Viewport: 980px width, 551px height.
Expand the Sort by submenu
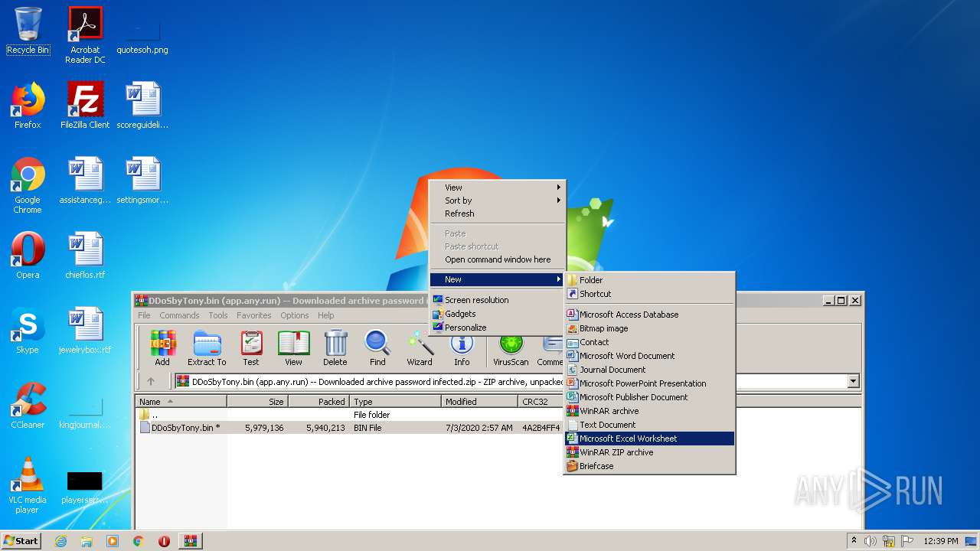[x=497, y=201]
